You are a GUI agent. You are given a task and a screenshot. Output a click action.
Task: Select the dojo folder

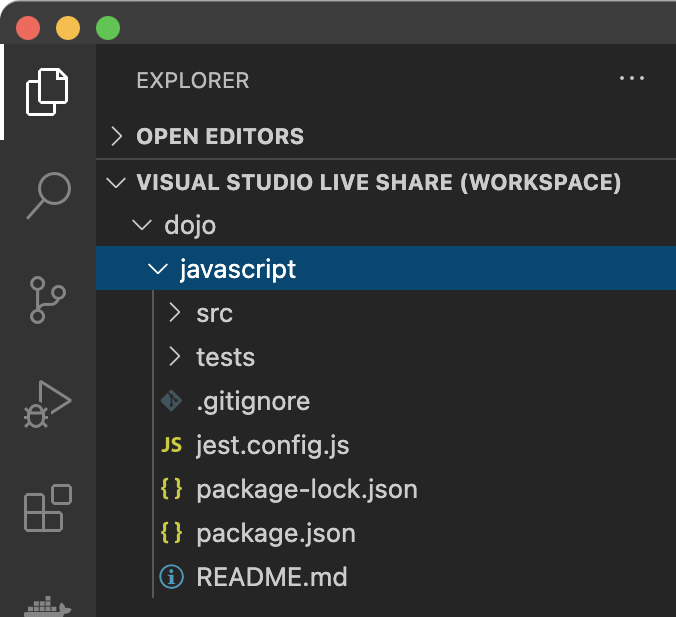tap(386, 225)
